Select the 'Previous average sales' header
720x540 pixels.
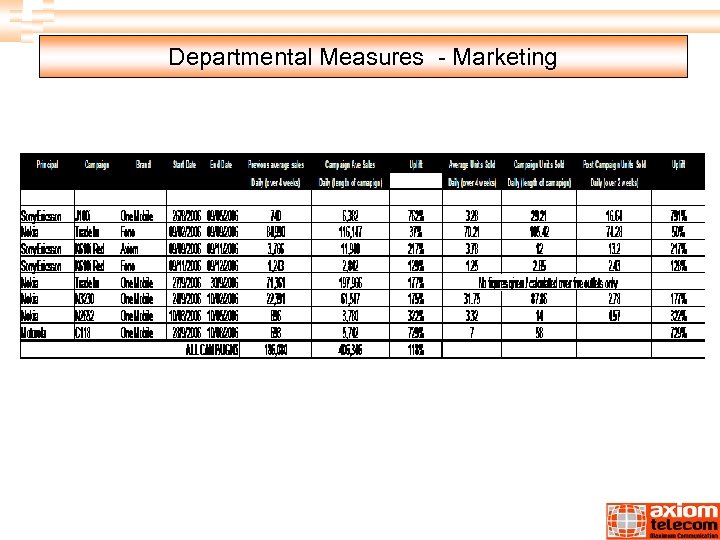coord(276,164)
